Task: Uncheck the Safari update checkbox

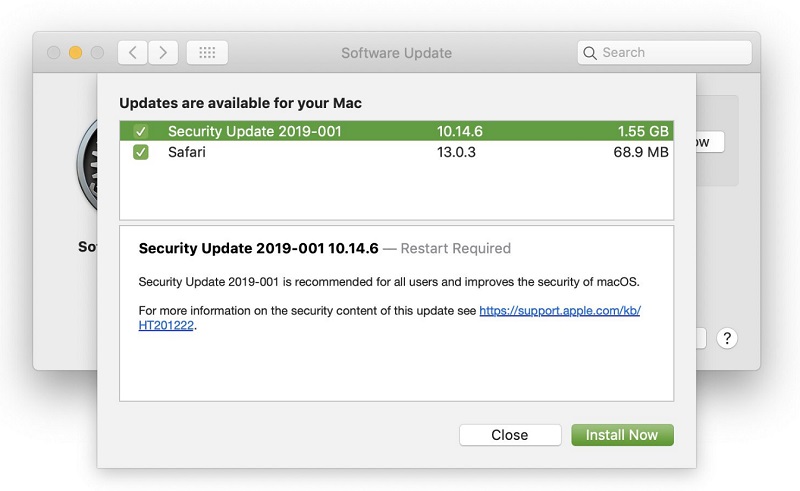Action: [x=141, y=152]
